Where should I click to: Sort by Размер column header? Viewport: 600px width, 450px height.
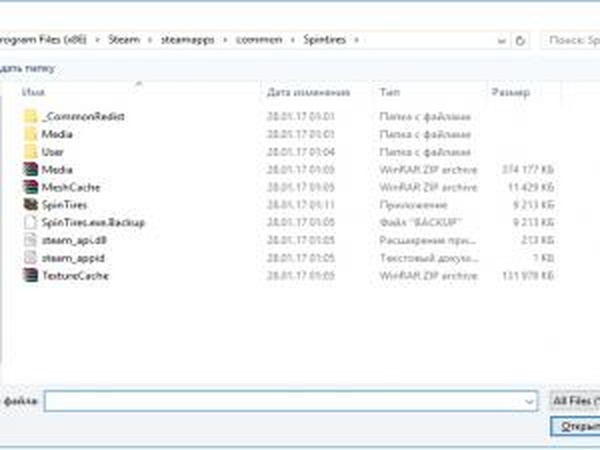[504, 92]
